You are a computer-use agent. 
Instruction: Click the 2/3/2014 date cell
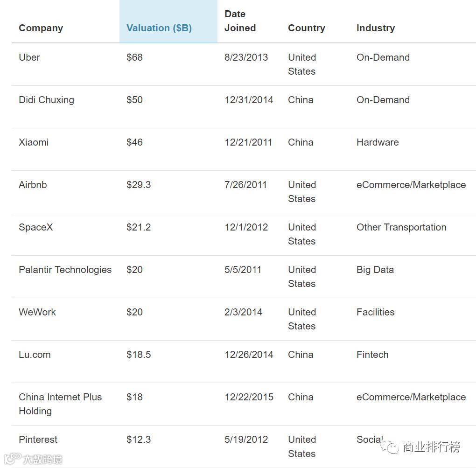point(244,312)
